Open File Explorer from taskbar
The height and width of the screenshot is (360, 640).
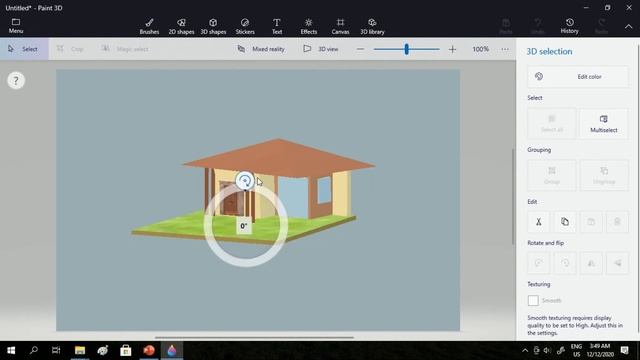(80, 350)
